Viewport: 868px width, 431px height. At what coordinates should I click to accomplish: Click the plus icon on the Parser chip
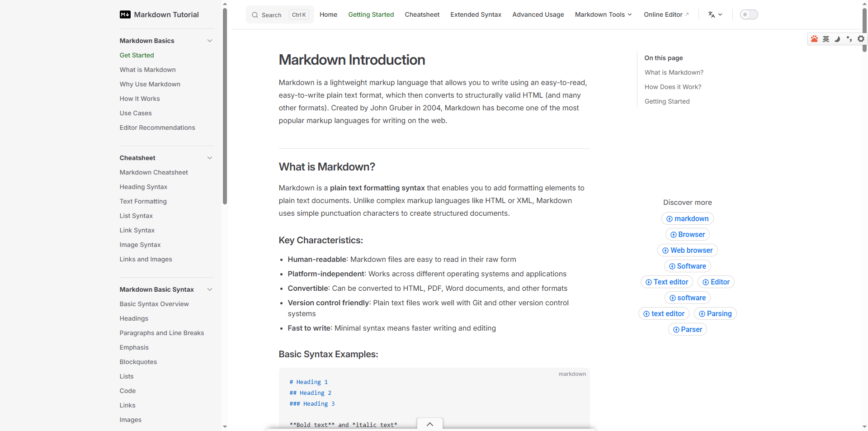[676, 329]
